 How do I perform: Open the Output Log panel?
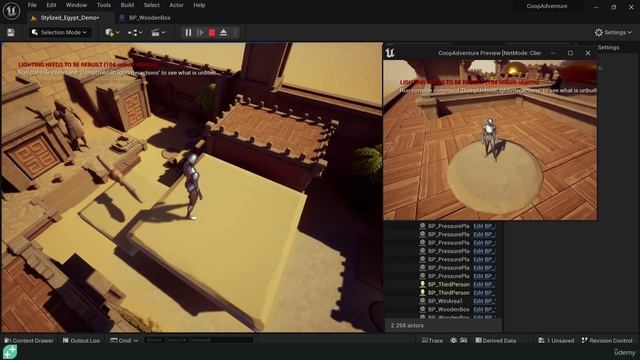pos(81,340)
